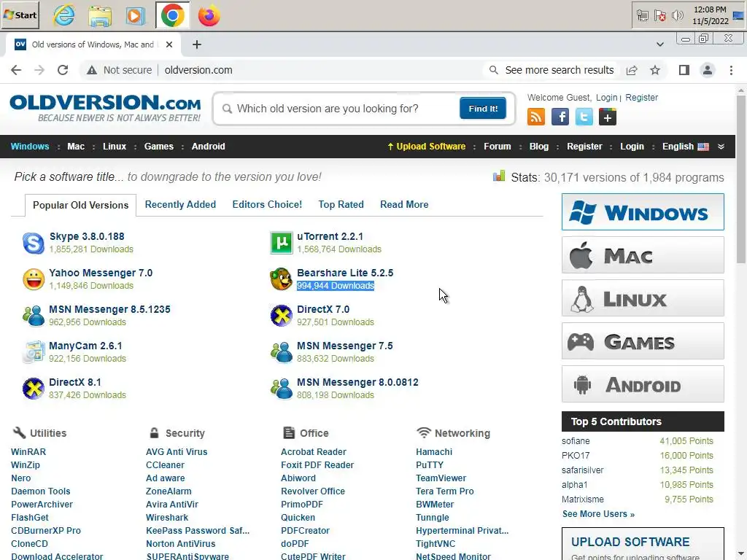This screenshot has width=747, height=560.
Task: Open the Twitter social icon
Action: [x=584, y=117]
